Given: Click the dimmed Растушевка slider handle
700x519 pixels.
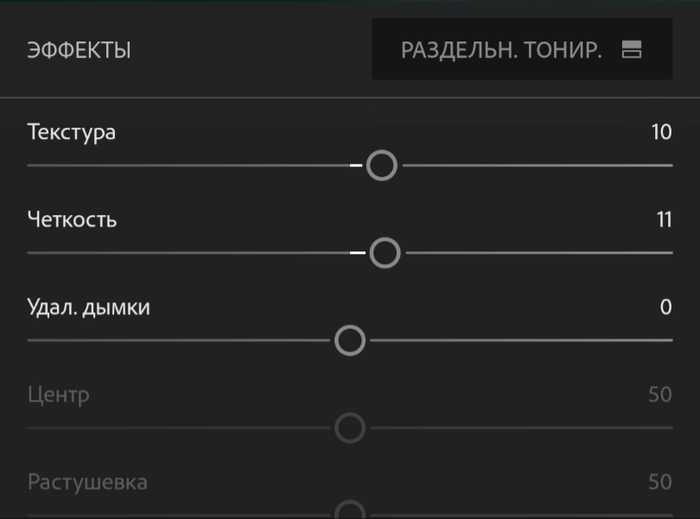Looking at the screenshot, I should coord(349,512).
